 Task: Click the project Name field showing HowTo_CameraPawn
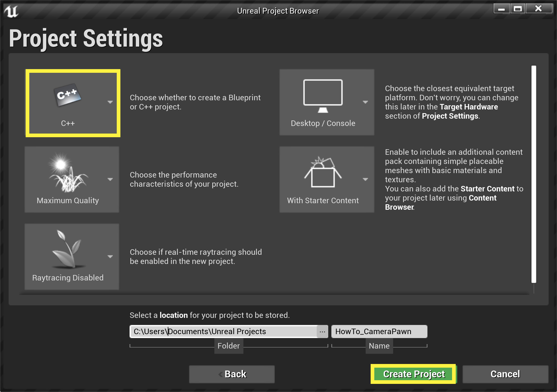(379, 331)
